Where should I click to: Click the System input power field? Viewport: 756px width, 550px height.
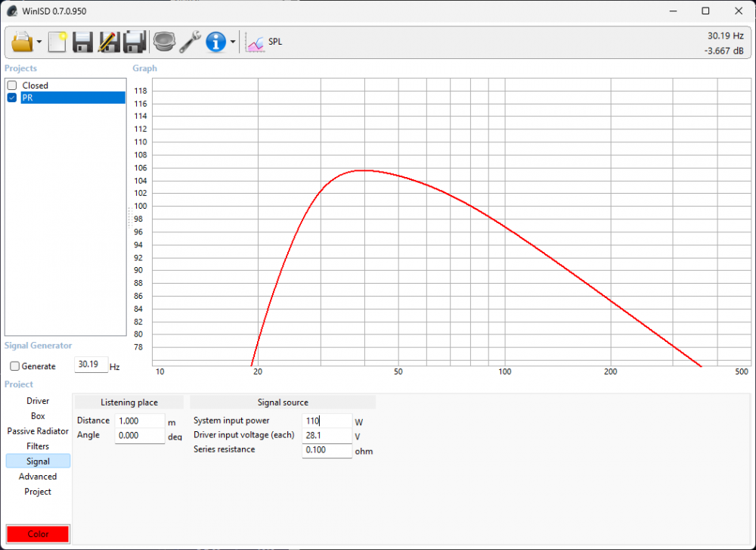pyautogui.click(x=327, y=421)
